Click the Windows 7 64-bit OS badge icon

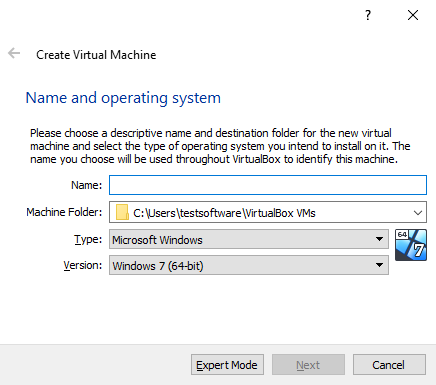(411, 245)
